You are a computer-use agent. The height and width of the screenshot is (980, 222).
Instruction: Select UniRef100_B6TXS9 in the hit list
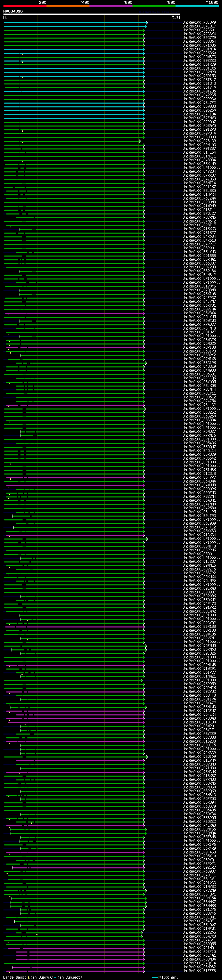[199, 64]
